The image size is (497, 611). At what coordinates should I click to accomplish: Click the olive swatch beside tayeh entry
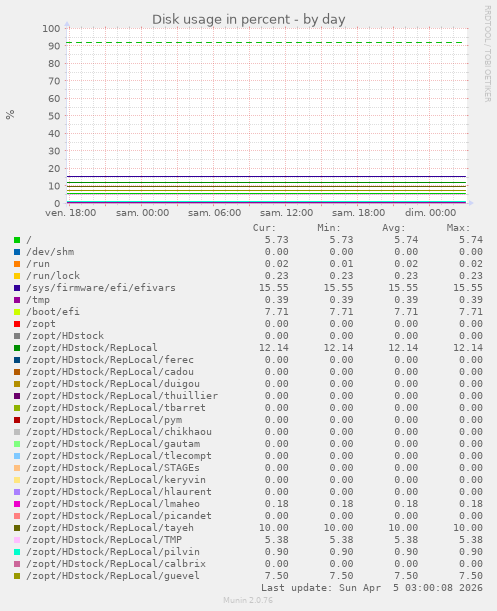pyautogui.click(x=17, y=528)
